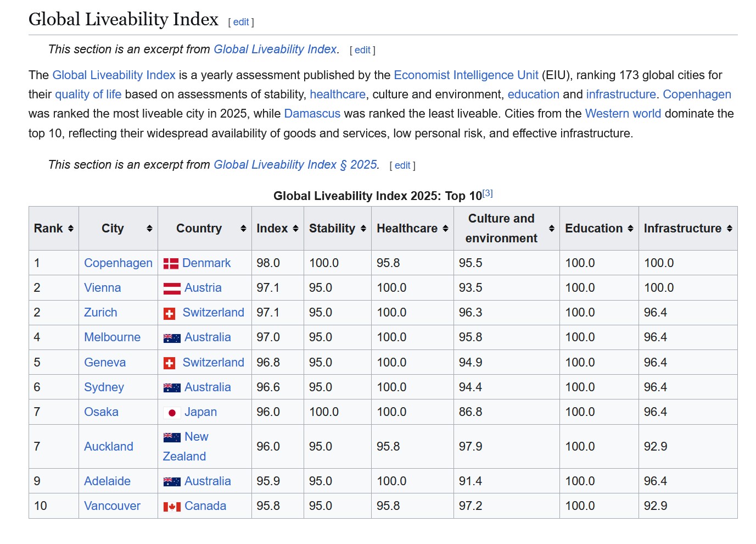Open Copenhagen city link in table
This screenshot has width=756, height=544.
(118, 263)
